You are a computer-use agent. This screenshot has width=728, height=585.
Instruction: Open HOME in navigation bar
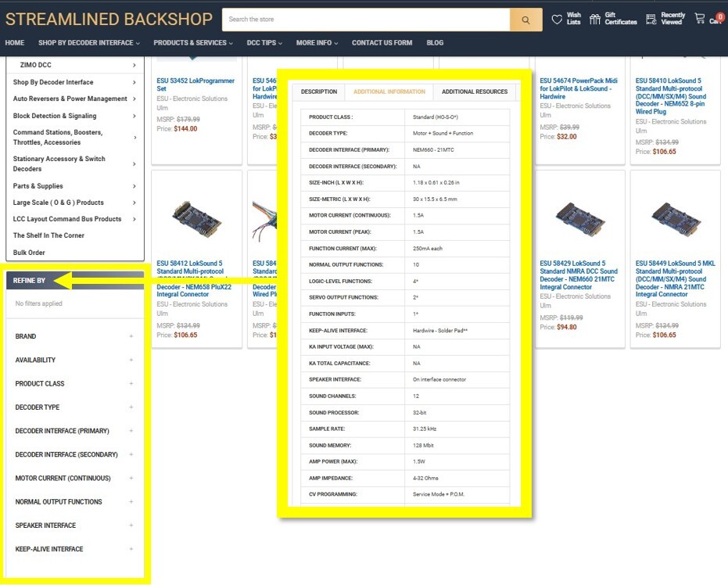coord(15,43)
